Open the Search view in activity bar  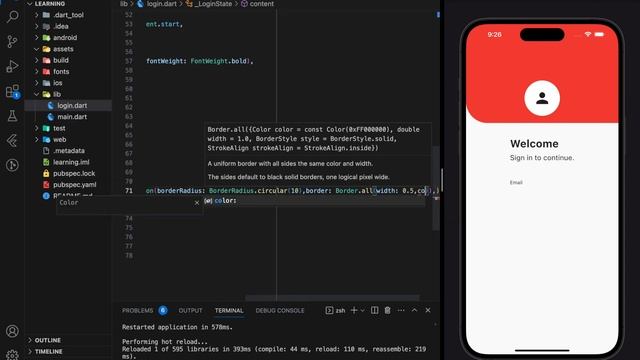coord(12,17)
